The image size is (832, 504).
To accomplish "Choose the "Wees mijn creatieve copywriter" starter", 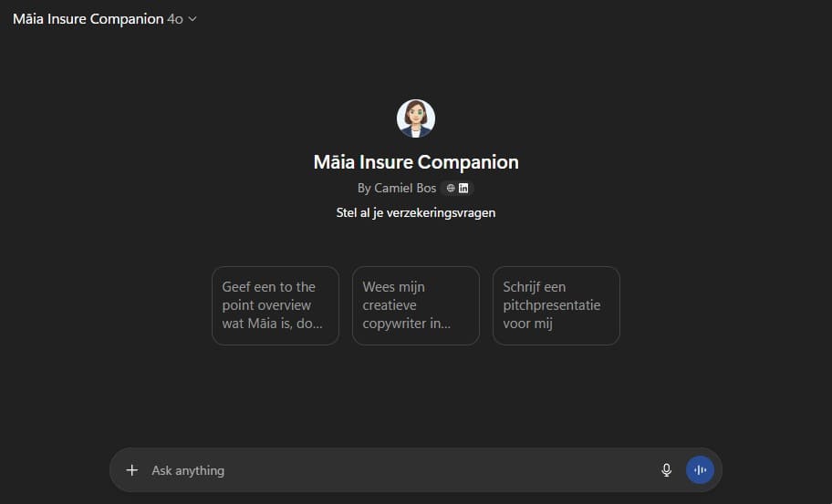I will [x=415, y=305].
